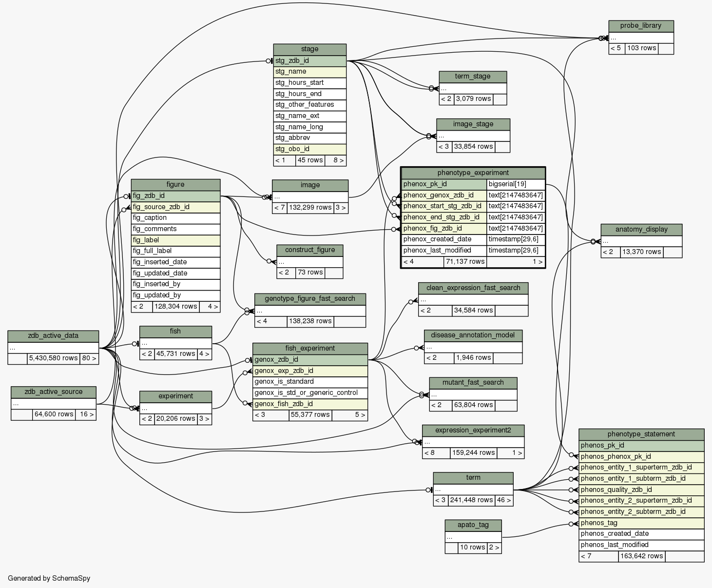
Task: Click the stage table title
Action: pyautogui.click(x=309, y=49)
